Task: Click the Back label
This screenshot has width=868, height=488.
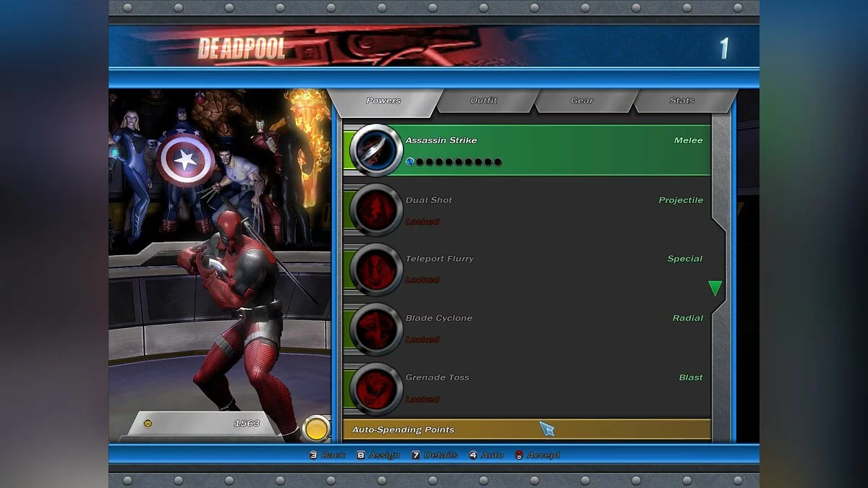Action: click(333, 455)
